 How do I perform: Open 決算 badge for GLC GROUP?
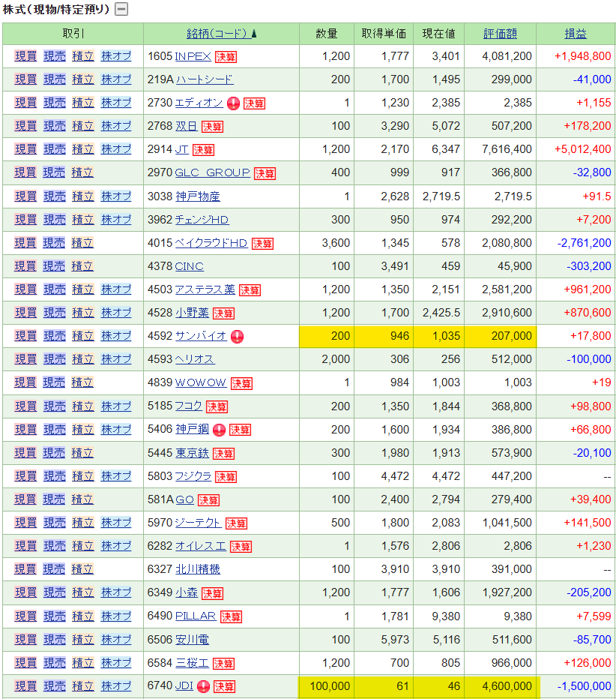[265, 173]
